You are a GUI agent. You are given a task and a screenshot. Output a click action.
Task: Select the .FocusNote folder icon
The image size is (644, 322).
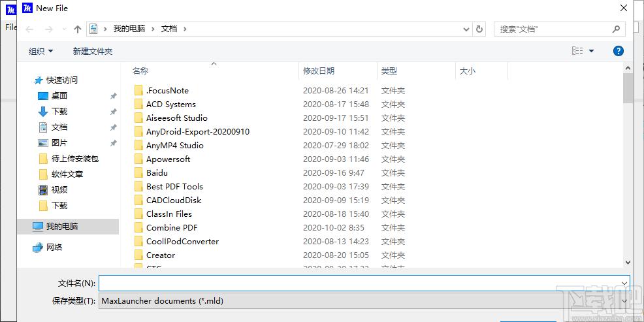(139, 90)
